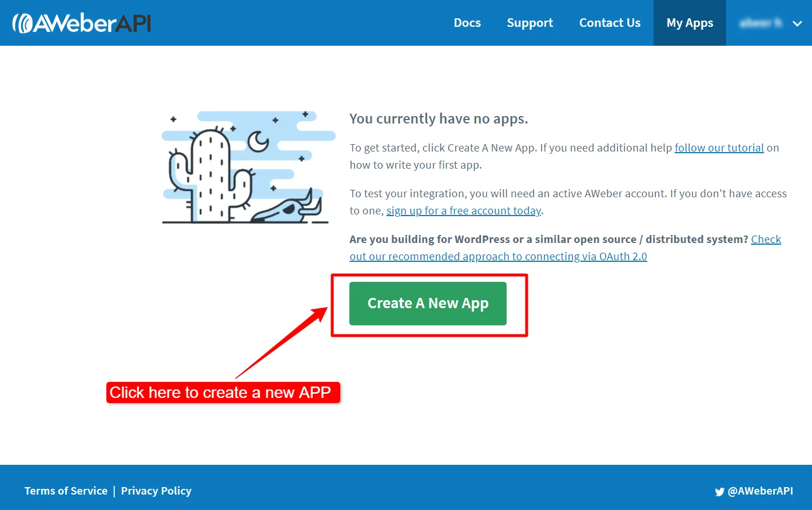Open the follow our tutorial link

tap(719, 148)
